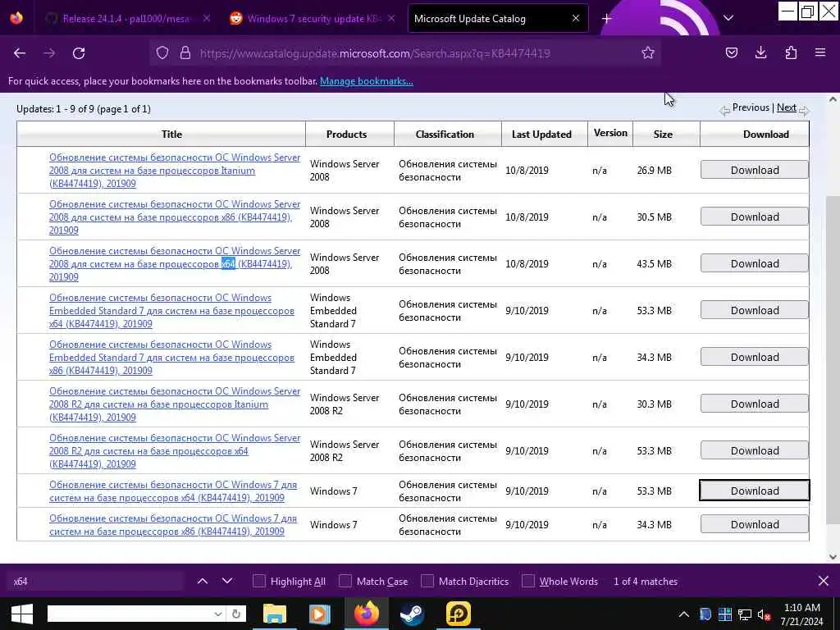The width and height of the screenshot is (840, 630).
Task: Close the Microsoft Update Catalog tab
Action: pos(576,18)
